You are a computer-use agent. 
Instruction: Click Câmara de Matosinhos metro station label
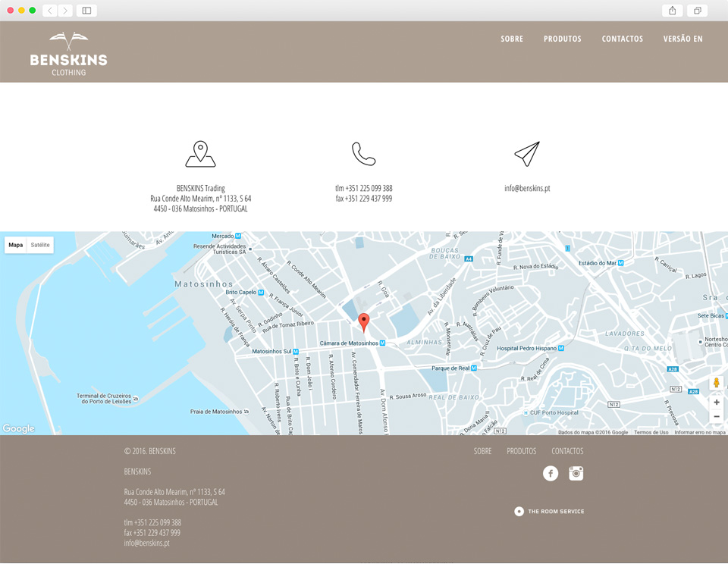tap(353, 343)
